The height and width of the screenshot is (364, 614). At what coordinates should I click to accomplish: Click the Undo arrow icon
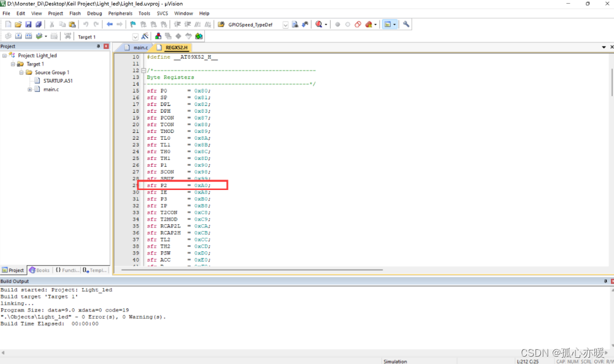click(85, 25)
